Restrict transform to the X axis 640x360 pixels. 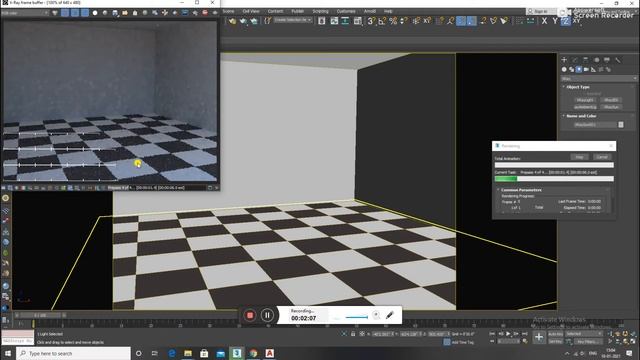click(544, 21)
